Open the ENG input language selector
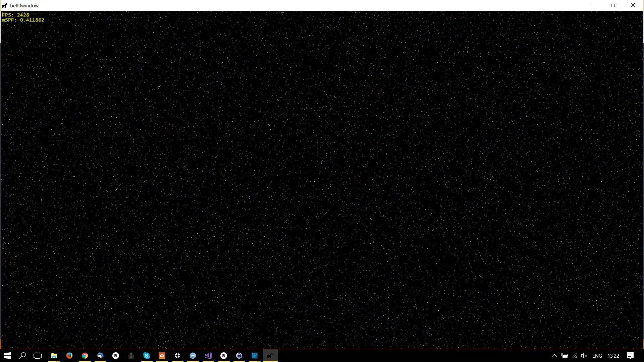 point(597,356)
